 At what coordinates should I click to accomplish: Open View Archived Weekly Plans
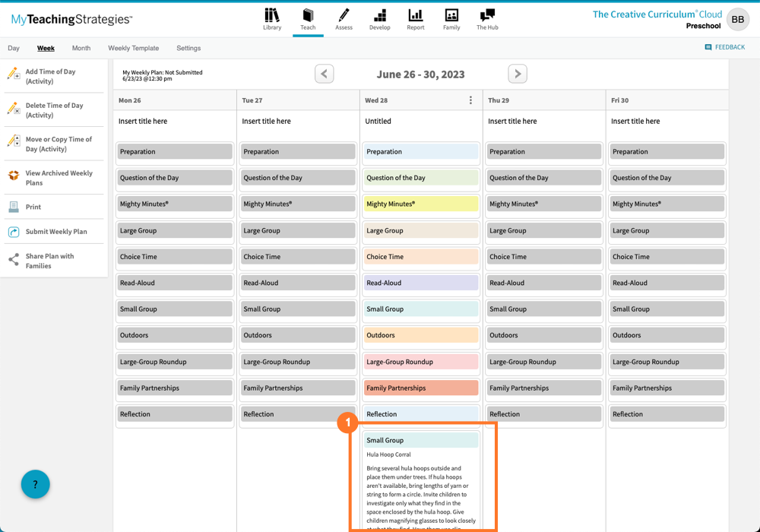coord(55,177)
